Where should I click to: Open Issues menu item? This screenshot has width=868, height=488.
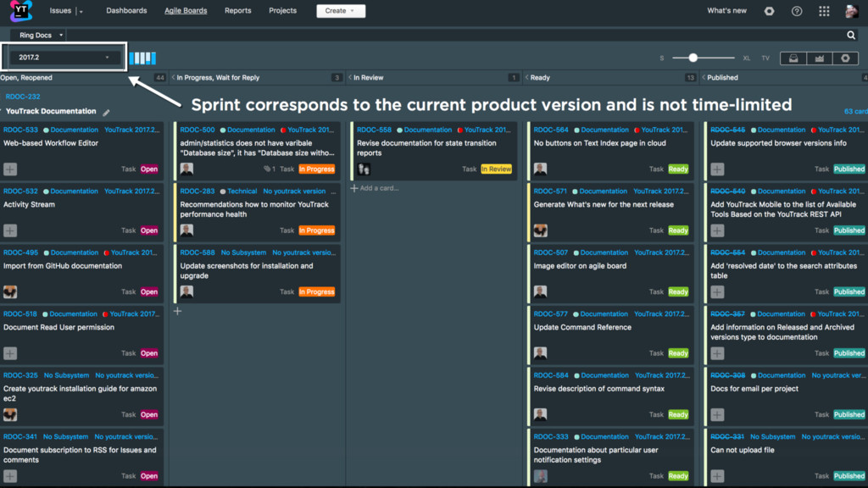point(60,10)
